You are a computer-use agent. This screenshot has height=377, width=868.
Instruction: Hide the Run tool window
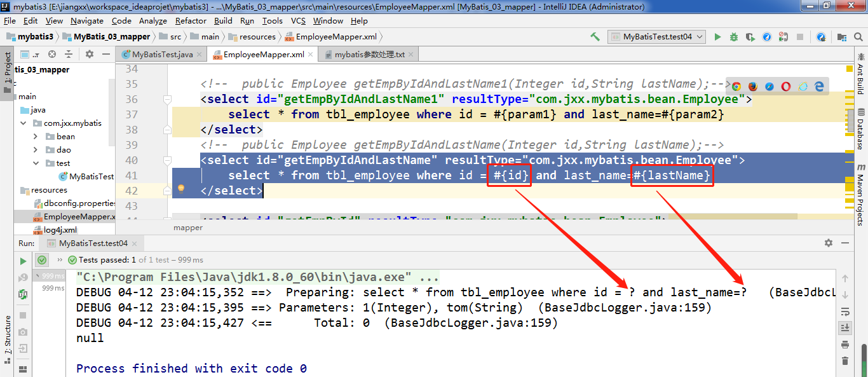844,243
